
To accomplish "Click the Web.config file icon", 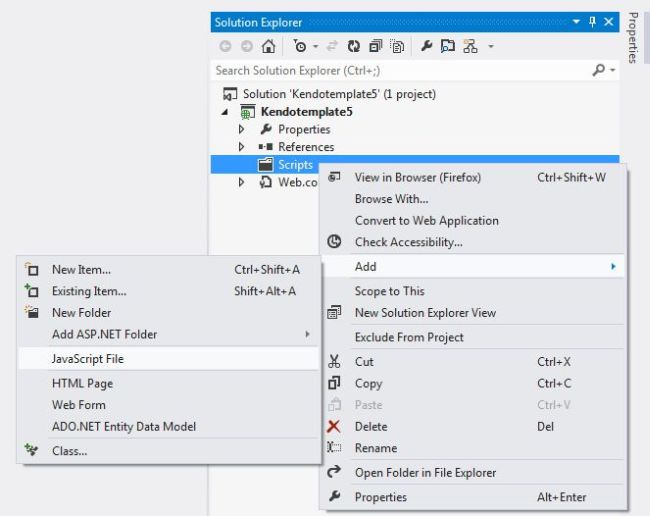I will coord(265,182).
